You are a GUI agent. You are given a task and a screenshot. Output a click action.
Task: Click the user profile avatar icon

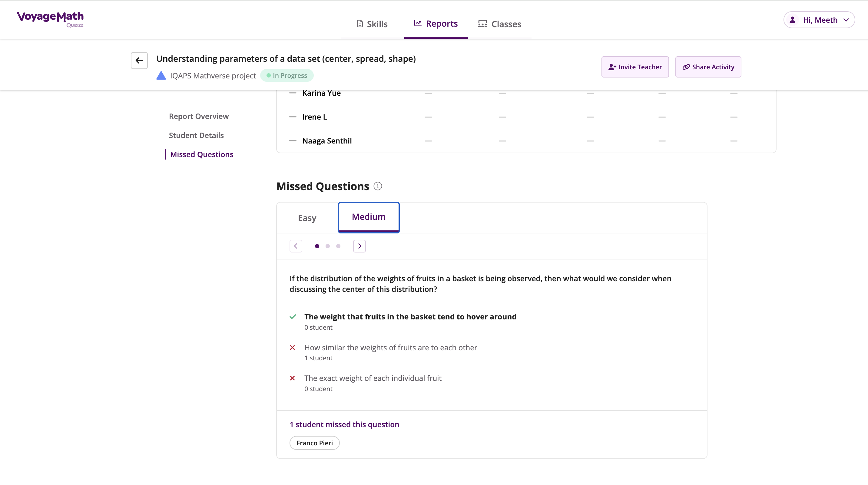792,20
